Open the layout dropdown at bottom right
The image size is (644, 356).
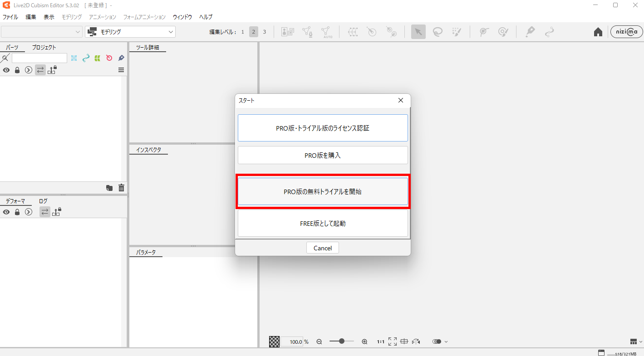point(636,341)
